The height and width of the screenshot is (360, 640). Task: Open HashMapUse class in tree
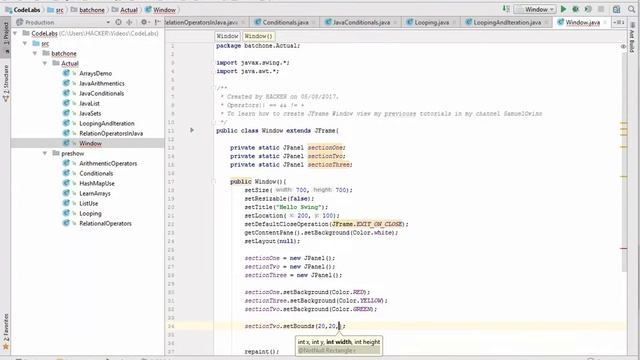(x=97, y=183)
